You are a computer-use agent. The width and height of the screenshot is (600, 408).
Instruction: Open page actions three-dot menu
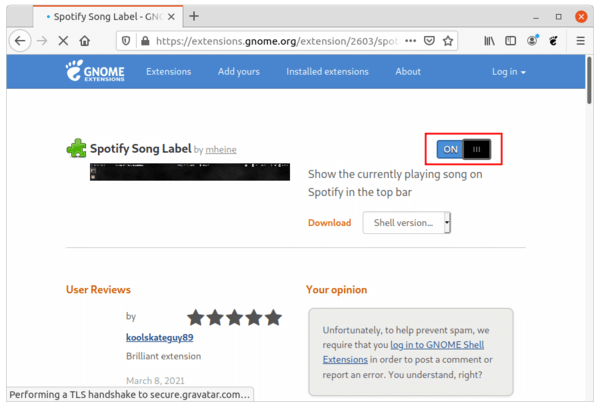[x=411, y=41]
